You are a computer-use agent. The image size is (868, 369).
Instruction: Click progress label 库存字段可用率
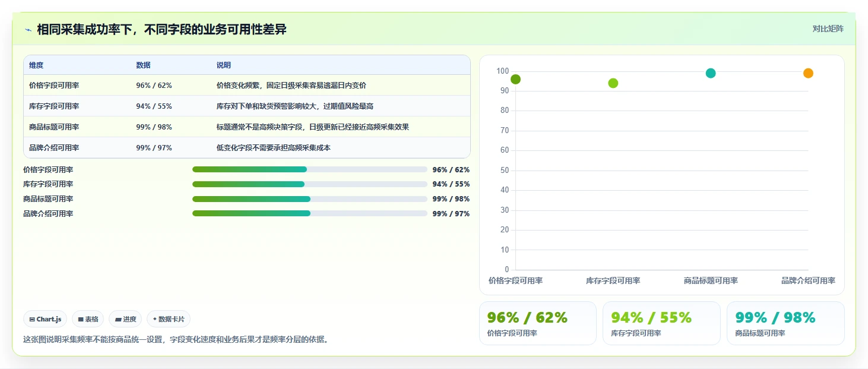(x=48, y=184)
